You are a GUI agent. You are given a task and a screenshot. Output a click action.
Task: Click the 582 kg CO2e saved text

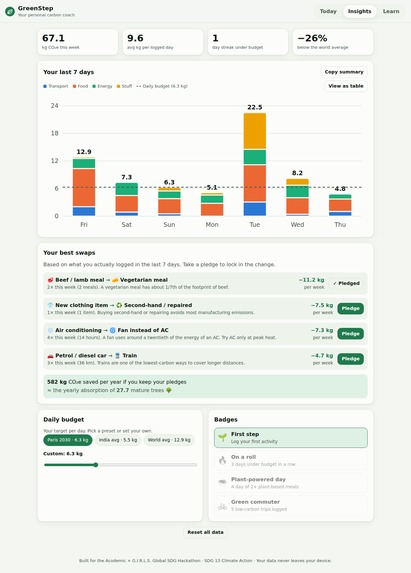[117, 382]
